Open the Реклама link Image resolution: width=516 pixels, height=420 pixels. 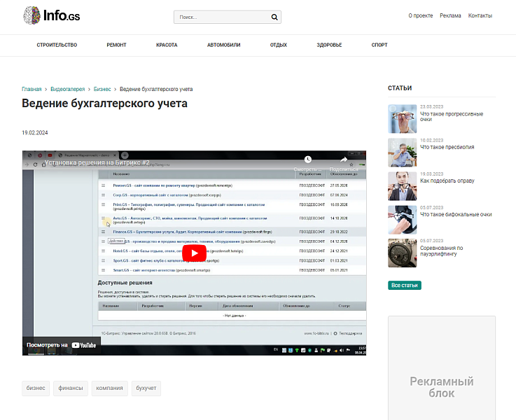click(x=450, y=15)
